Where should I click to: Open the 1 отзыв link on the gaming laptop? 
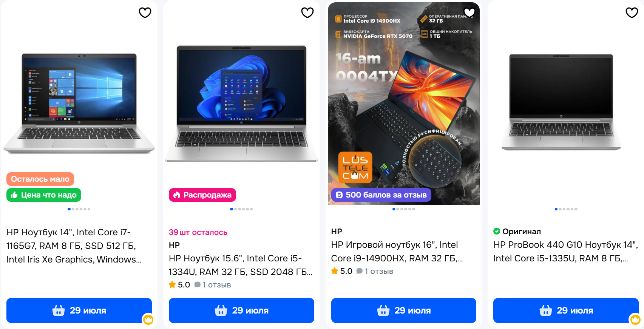(x=375, y=271)
